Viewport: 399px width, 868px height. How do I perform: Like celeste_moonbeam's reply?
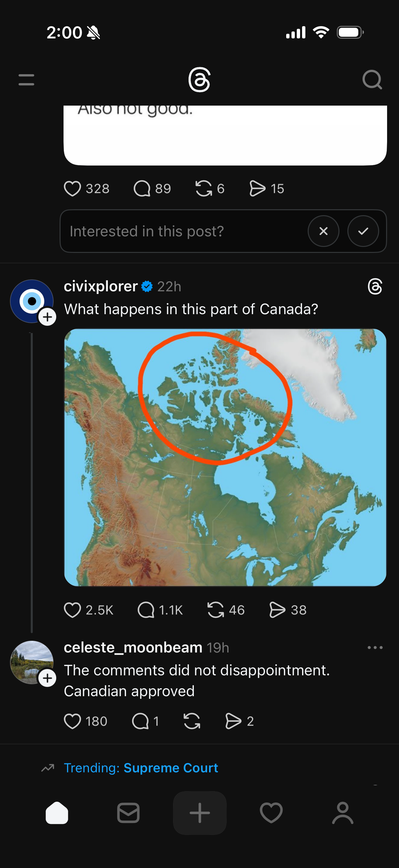click(x=72, y=721)
